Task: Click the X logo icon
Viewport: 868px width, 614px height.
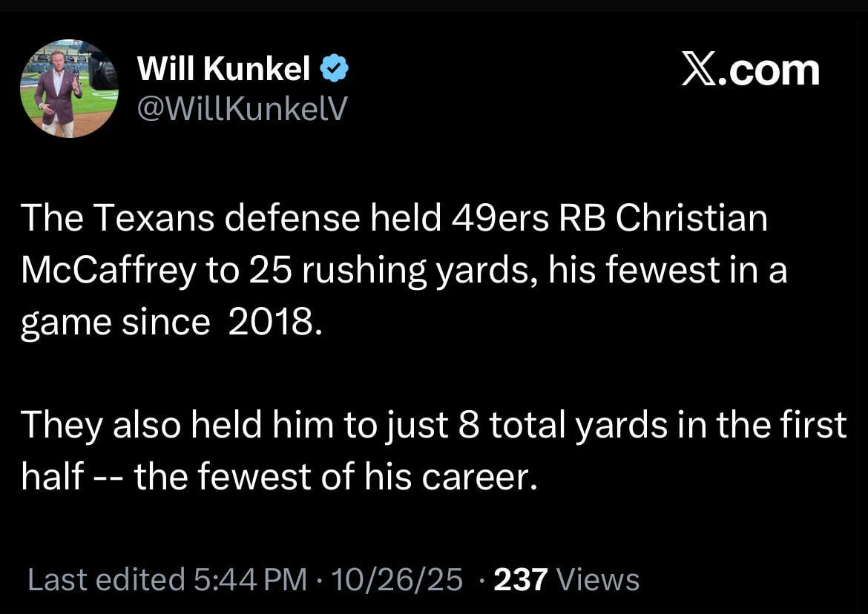Action: [700, 71]
